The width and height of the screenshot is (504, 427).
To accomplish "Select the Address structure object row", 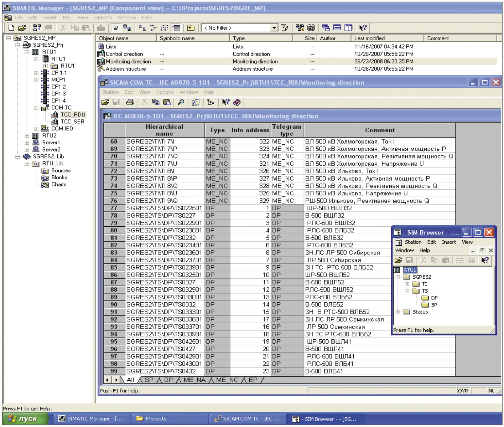I will point(297,69).
